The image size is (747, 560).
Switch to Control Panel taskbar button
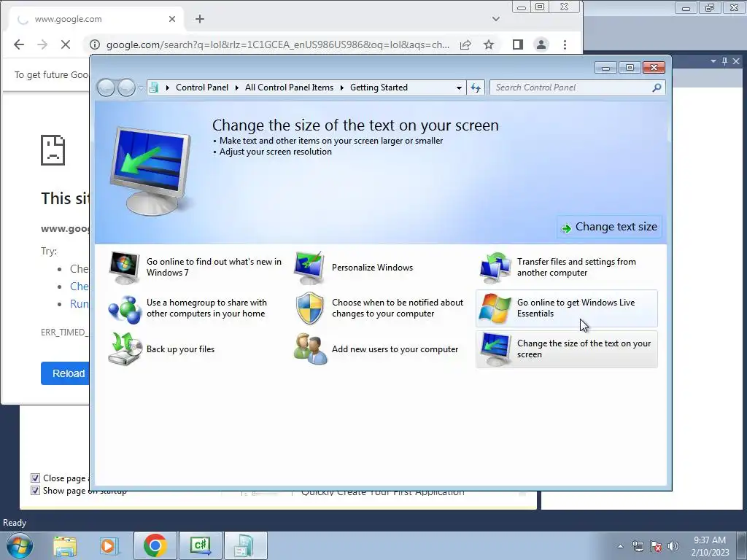(246, 545)
